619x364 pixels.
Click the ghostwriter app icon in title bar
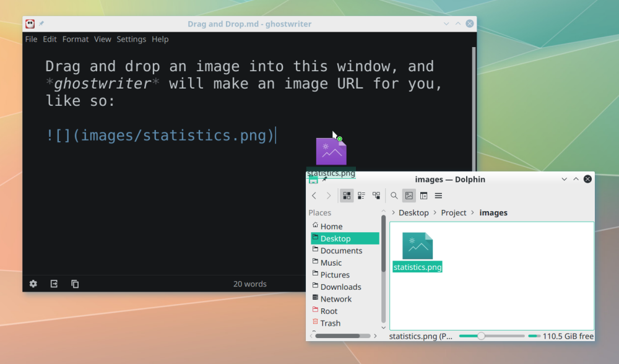tap(30, 24)
